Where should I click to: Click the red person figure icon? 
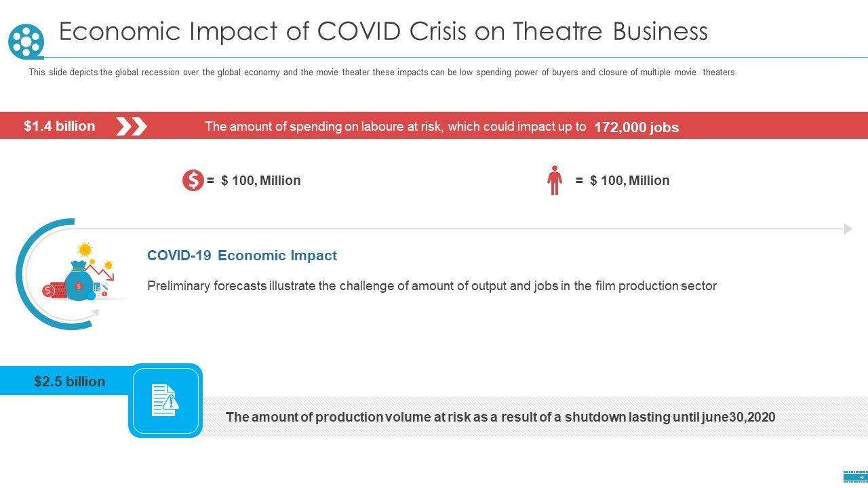pyautogui.click(x=555, y=180)
